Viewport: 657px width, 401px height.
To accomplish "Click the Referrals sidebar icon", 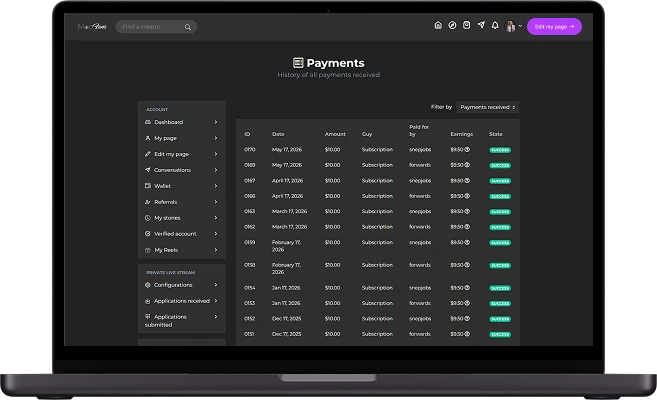I will (x=147, y=202).
